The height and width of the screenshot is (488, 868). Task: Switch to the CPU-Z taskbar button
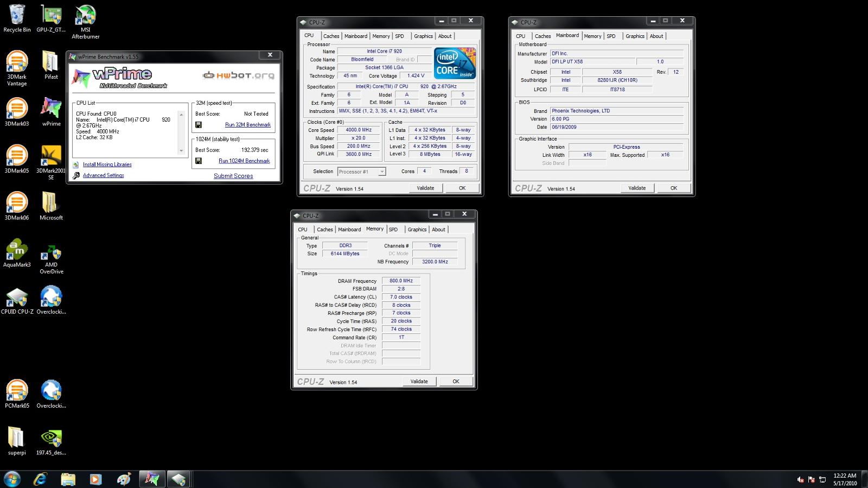[x=179, y=479]
